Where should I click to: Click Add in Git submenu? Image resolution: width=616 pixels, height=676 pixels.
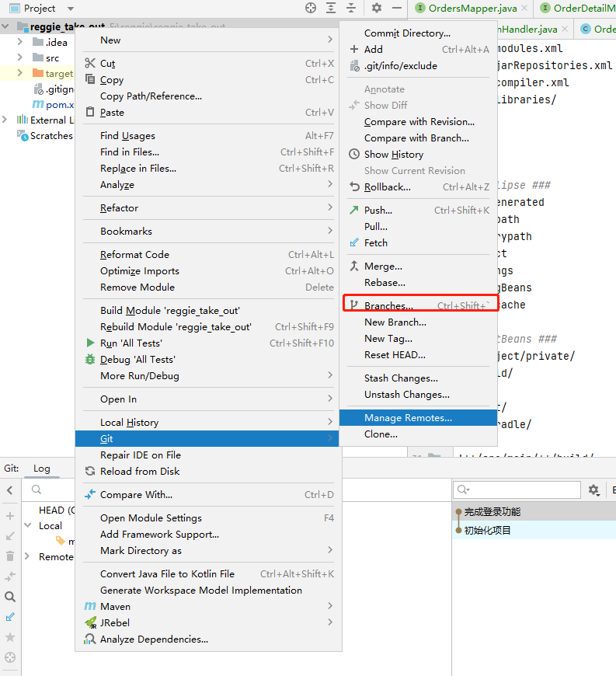pos(418,50)
